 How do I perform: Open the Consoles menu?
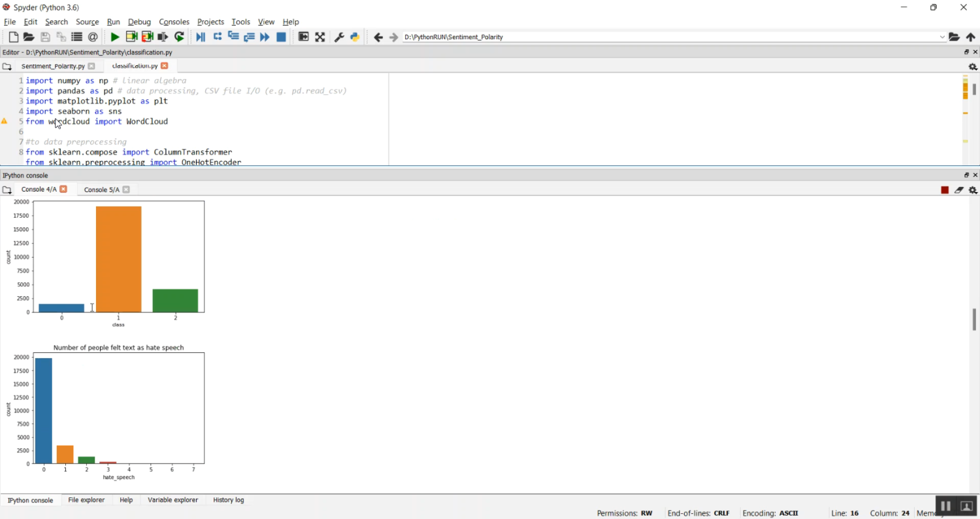(x=174, y=22)
